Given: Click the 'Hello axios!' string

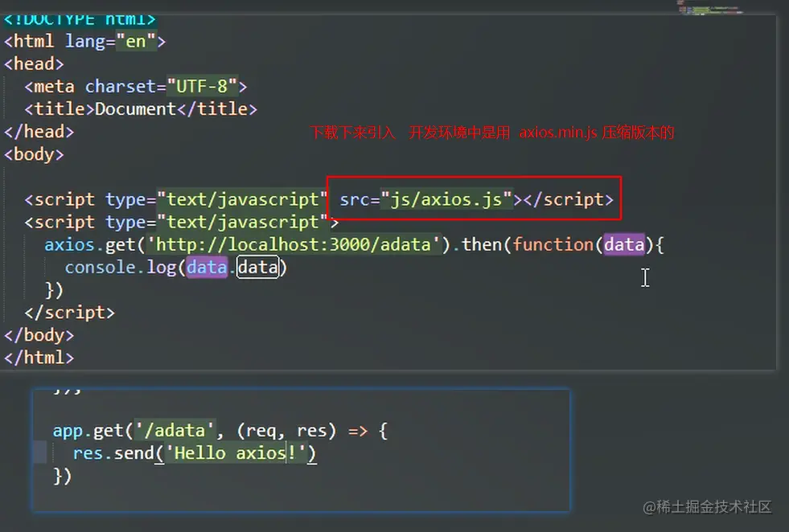Looking at the screenshot, I should click(x=236, y=453).
